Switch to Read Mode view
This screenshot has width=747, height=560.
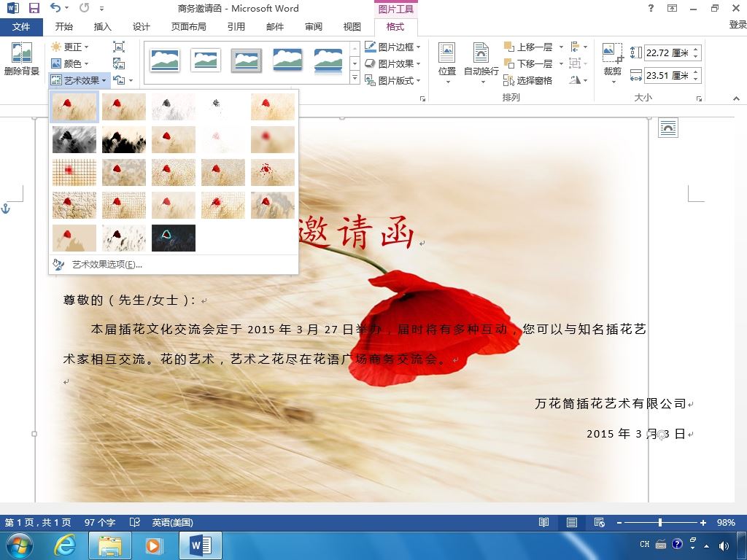pos(543,522)
